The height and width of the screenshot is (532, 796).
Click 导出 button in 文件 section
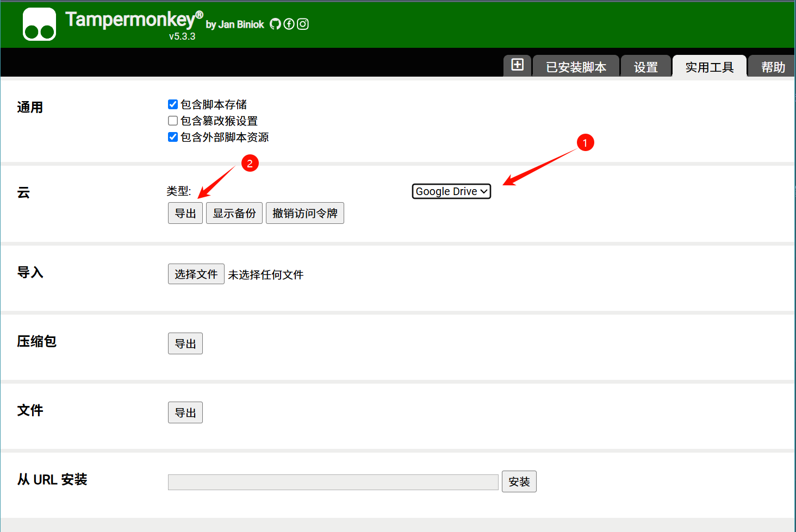pos(185,412)
